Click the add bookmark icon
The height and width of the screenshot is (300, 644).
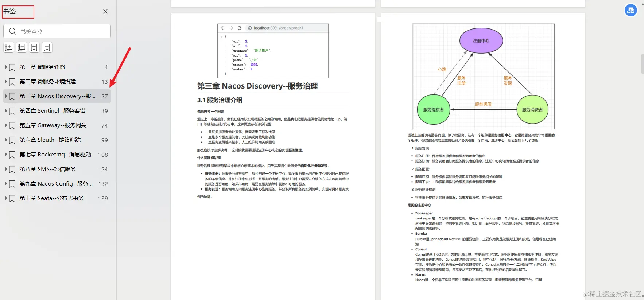coord(34,47)
